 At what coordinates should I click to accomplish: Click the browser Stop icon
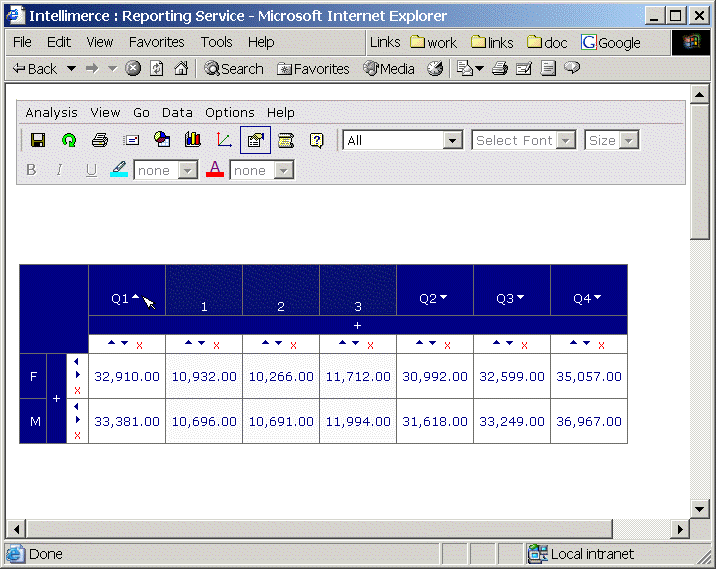click(x=133, y=68)
